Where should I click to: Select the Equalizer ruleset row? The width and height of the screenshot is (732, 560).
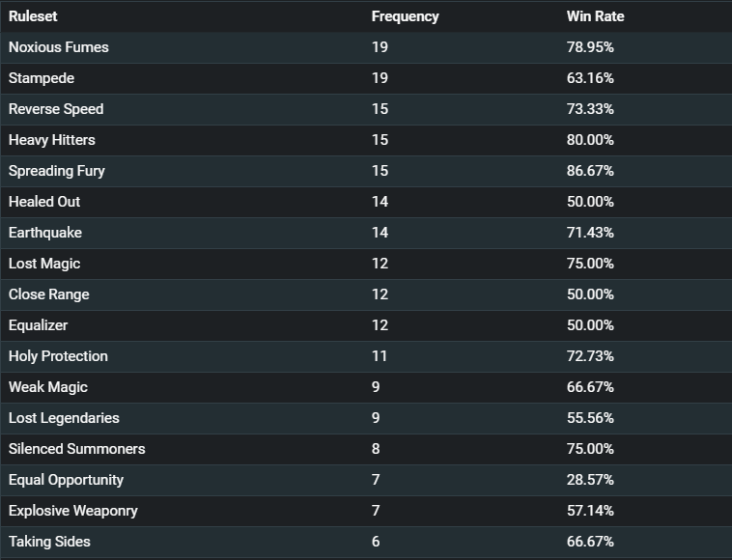pos(366,325)
